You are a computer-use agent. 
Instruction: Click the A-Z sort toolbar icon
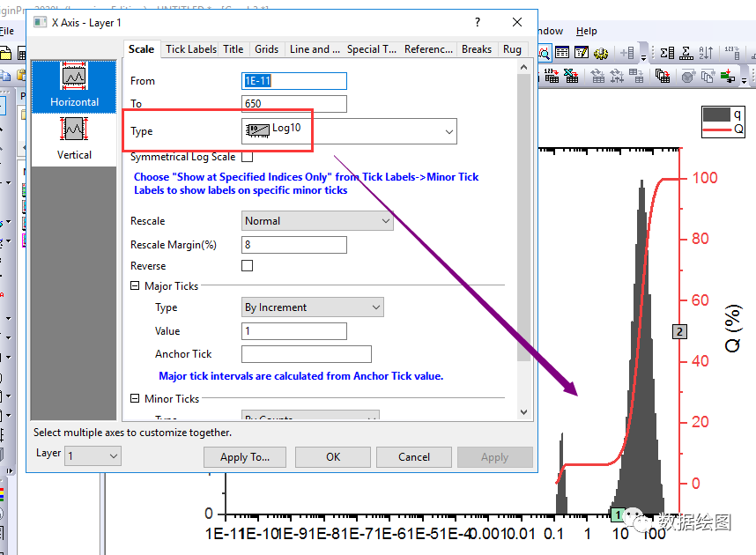(706, 53)
